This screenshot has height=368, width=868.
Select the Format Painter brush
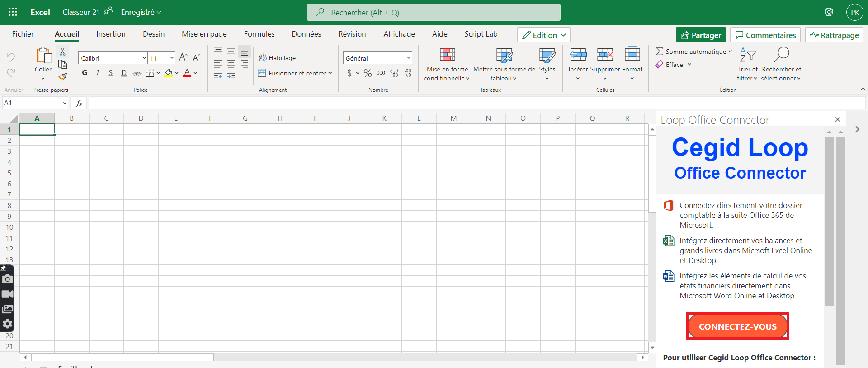click(63, 77)
